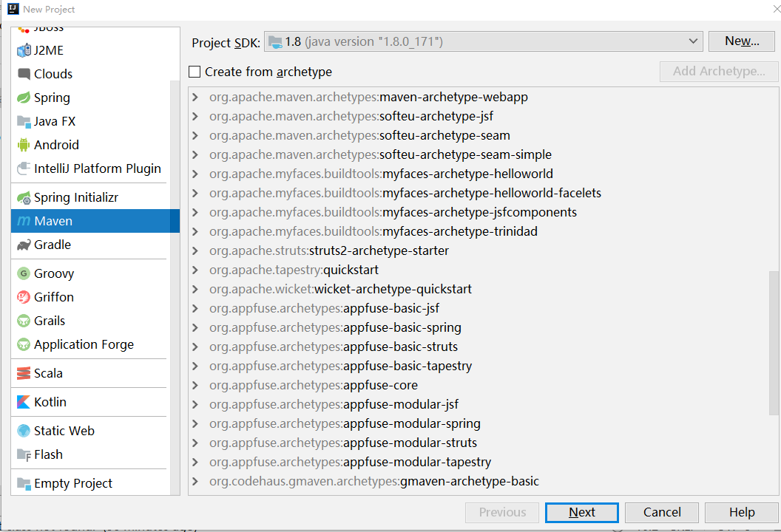The width and height of the screenshot is (781, 532).
Task: Click the Clouds project type icon
Action: [24, 74]
